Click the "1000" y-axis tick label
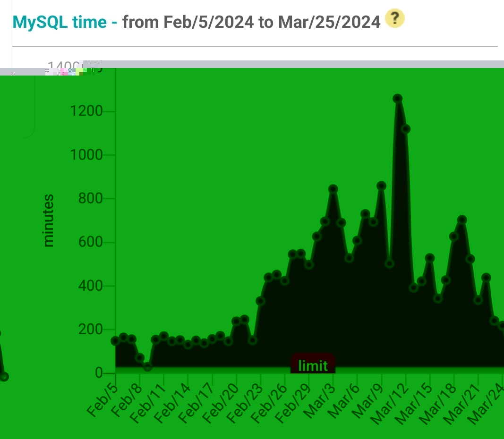 point(86,155)
